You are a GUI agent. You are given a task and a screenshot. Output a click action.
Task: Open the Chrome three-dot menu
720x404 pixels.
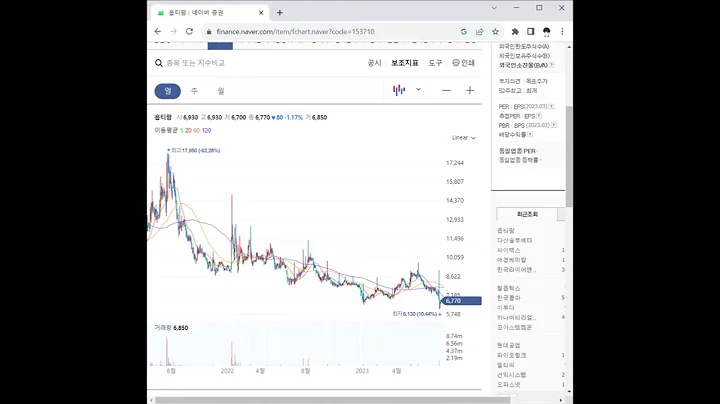pos(562,32)
